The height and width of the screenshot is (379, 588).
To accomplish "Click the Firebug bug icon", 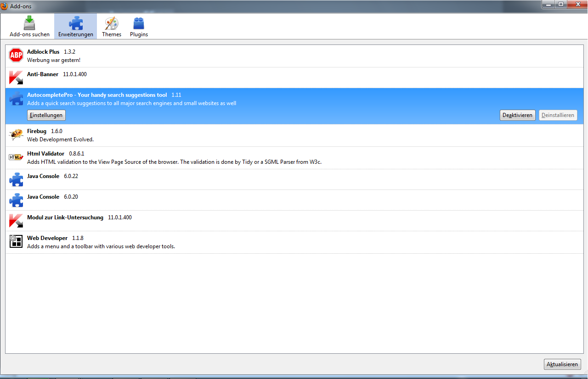I will (x=16, y=135).
